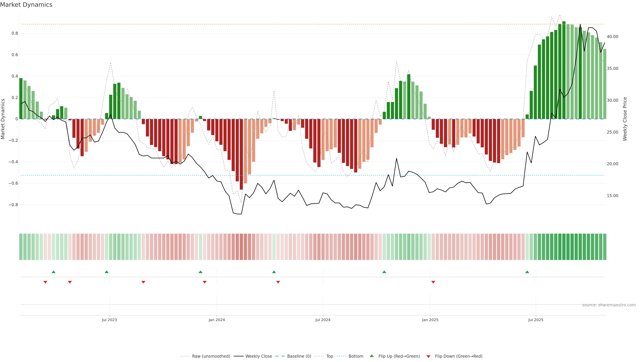Click the red flip-down marker after Jul 2023
The width and height of the screenshot is (644, 362).
coord(143,282)
